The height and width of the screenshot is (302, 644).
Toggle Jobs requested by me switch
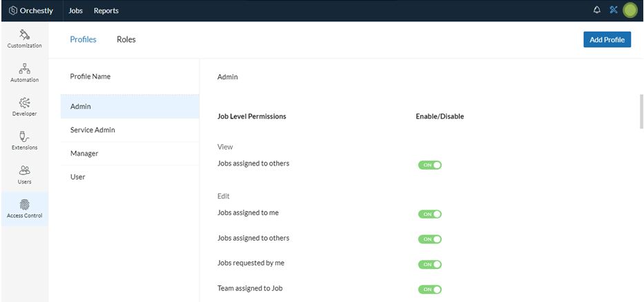click(x=429, y=264)
